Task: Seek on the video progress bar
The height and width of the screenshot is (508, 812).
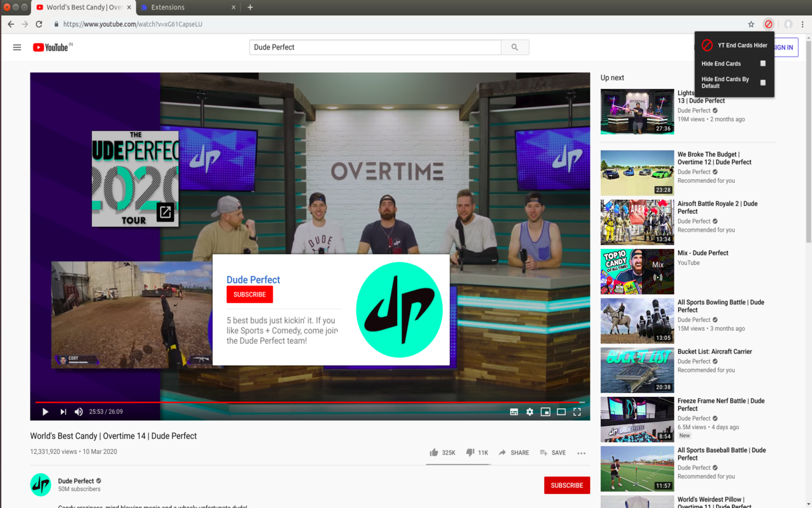Action: [x=310, y=402]
